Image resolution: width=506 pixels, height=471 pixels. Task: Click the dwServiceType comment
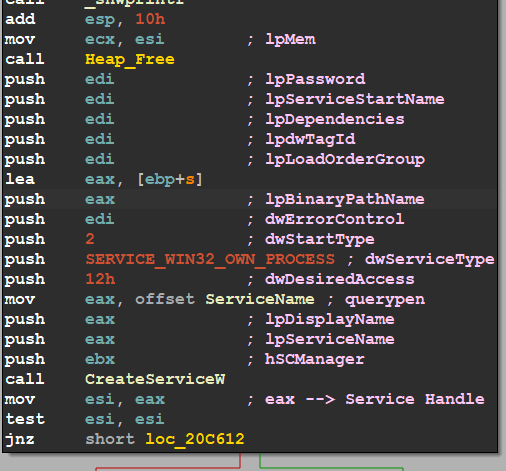pos(429,259)
